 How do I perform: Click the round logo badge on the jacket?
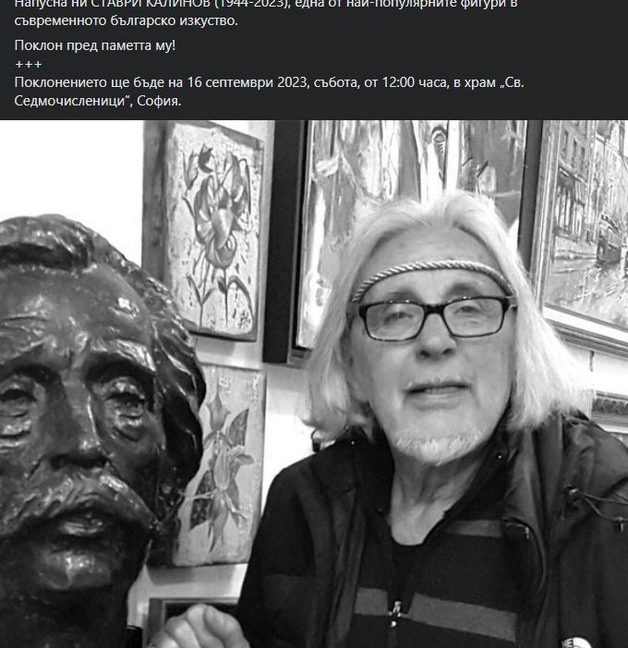[575, 643]
